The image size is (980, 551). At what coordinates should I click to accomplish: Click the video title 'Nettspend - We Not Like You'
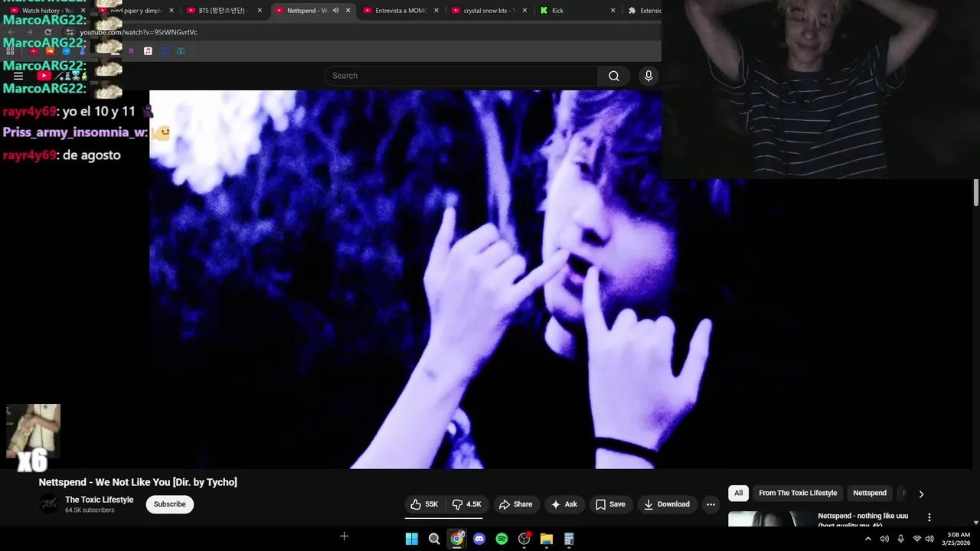[x=138, y=482]
